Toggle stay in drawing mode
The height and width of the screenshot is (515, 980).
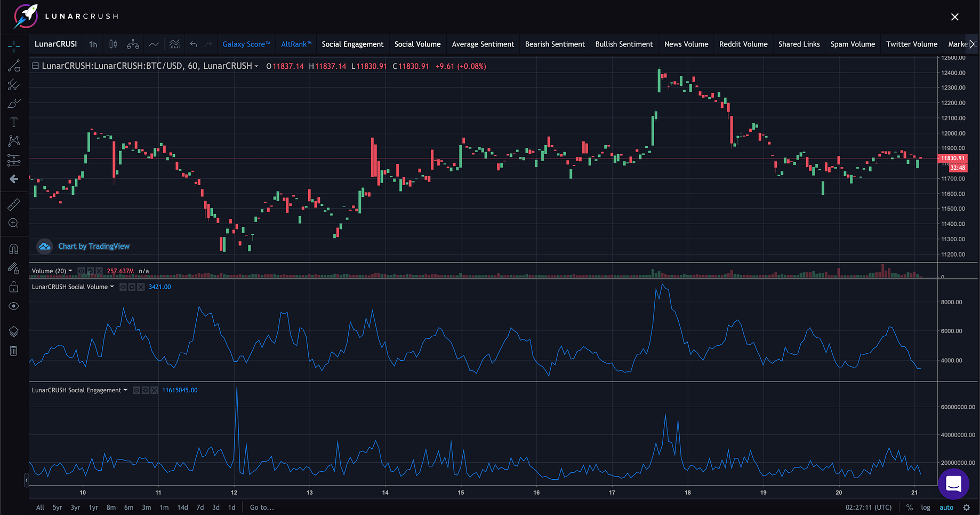click(x=14, y=268)
